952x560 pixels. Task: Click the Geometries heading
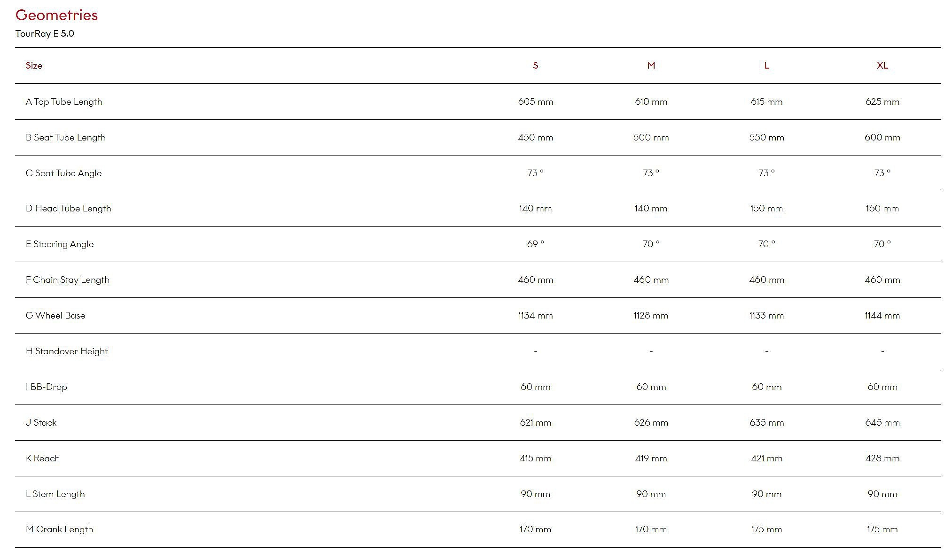(x=56, y=15)
